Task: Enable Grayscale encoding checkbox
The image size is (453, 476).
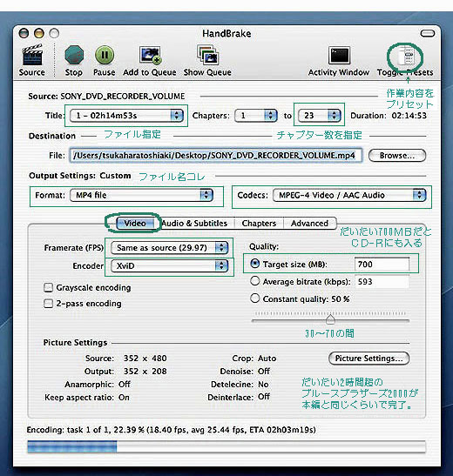Action: (x=48, y=287)
